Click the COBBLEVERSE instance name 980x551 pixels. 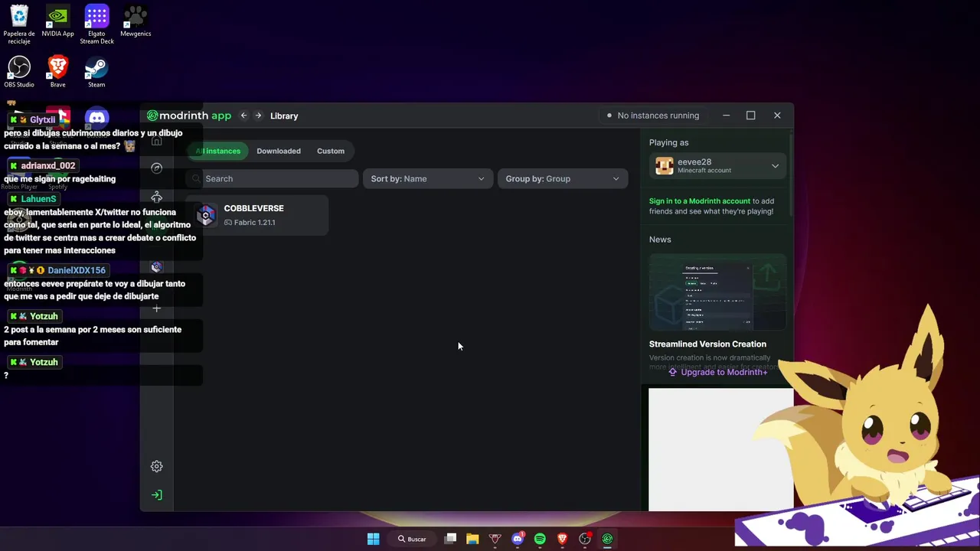click(253, 208)
